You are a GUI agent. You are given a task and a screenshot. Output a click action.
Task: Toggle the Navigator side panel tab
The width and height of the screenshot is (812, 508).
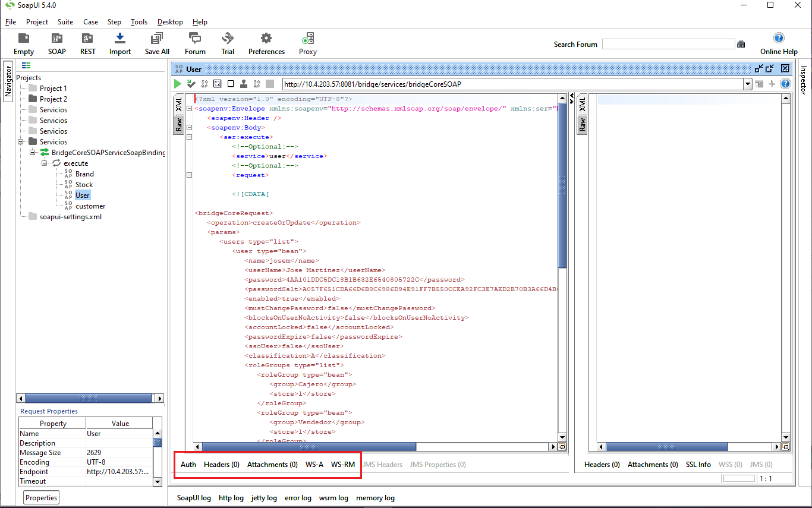[8, 81]
